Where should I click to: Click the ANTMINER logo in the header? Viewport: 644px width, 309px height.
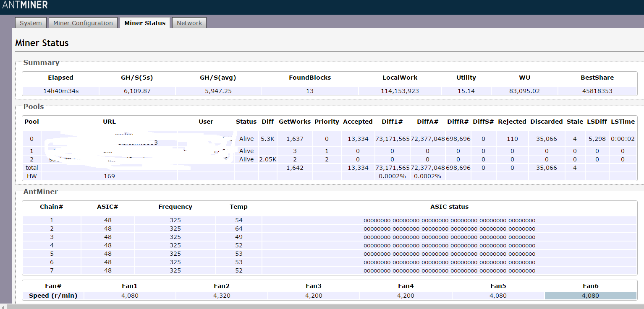tap(25, 5)
